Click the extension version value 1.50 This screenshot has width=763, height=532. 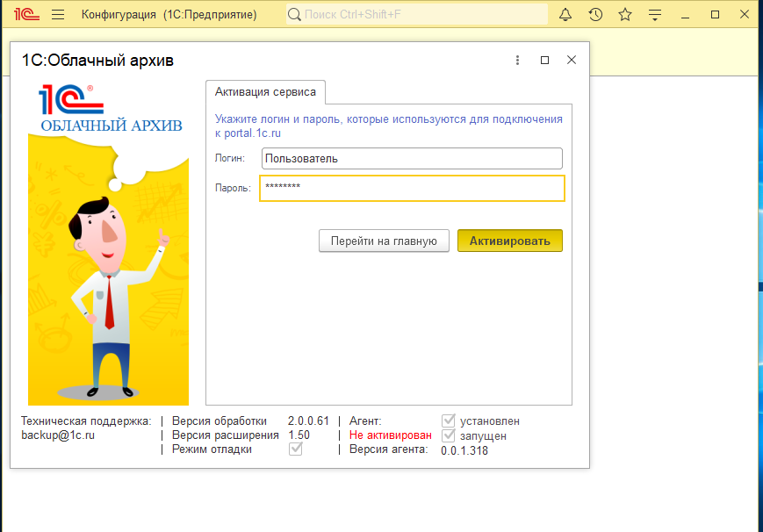[x=299, y=435]
